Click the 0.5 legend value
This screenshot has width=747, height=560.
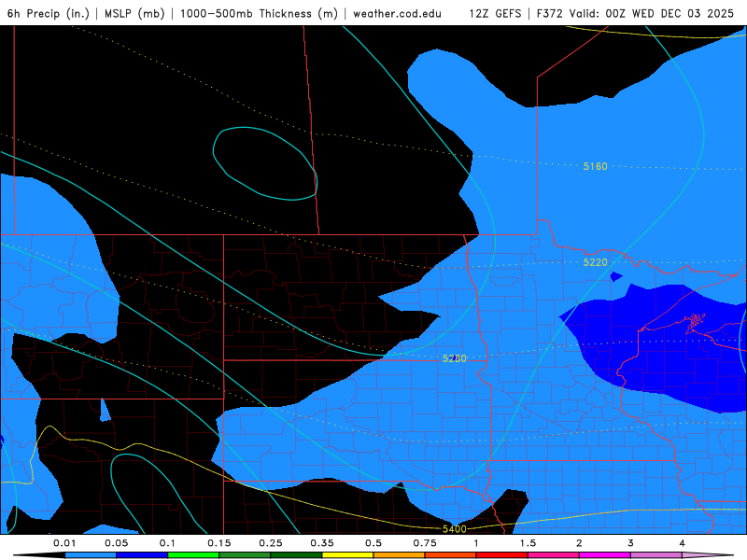point(373,543)
